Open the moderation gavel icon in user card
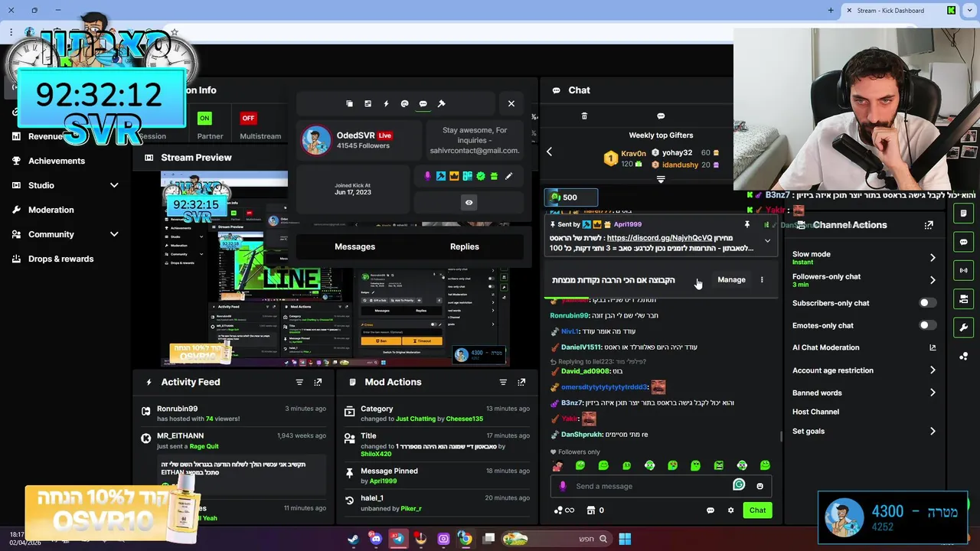 click(441, 103)
